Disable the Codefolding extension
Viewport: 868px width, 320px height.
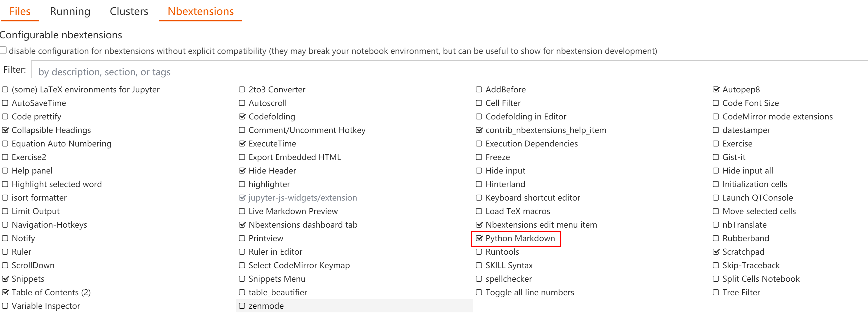[242, 116]
